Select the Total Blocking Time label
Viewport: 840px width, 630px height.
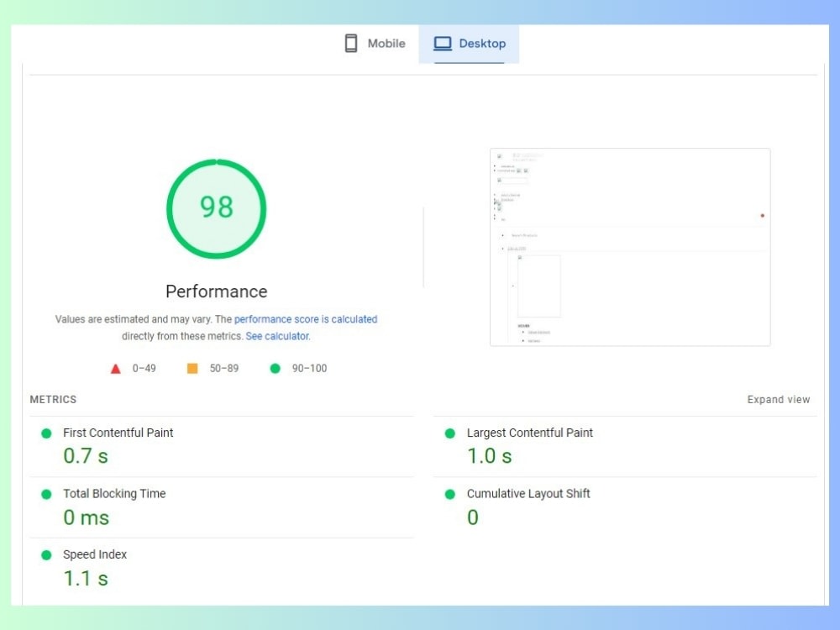pyautogui.click(x=114, y=493)
